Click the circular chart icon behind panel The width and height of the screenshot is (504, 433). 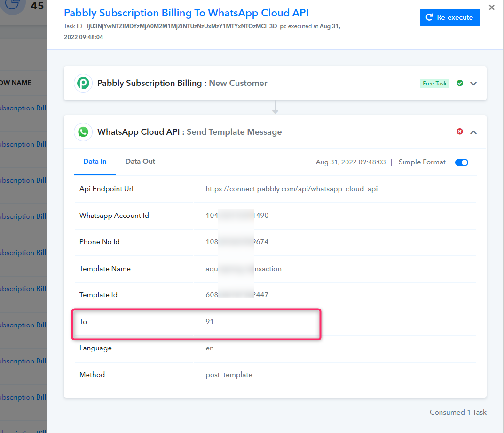pos(12,5)
